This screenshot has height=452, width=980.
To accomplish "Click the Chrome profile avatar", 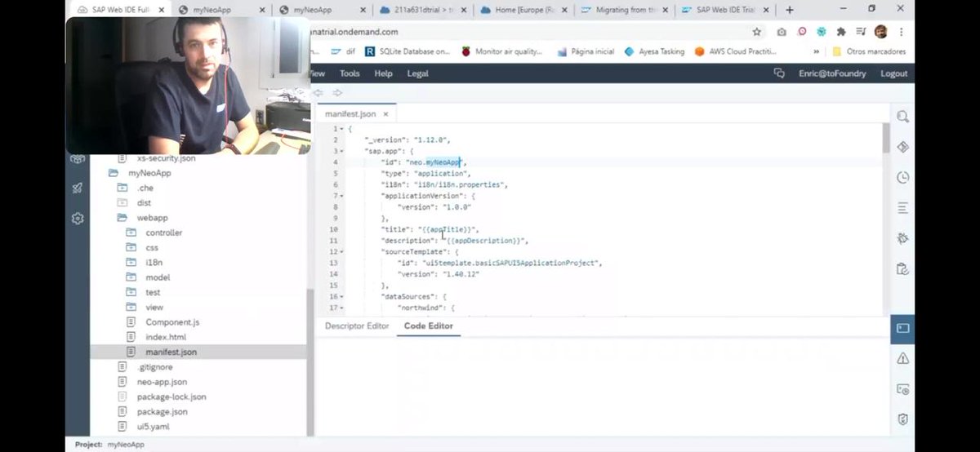I will tap(881, 32).
